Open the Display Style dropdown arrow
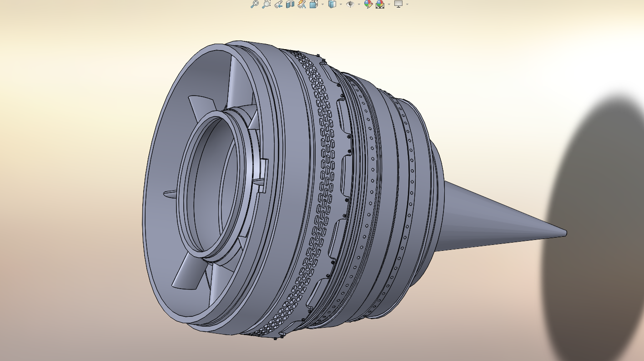 pos(341,4)
